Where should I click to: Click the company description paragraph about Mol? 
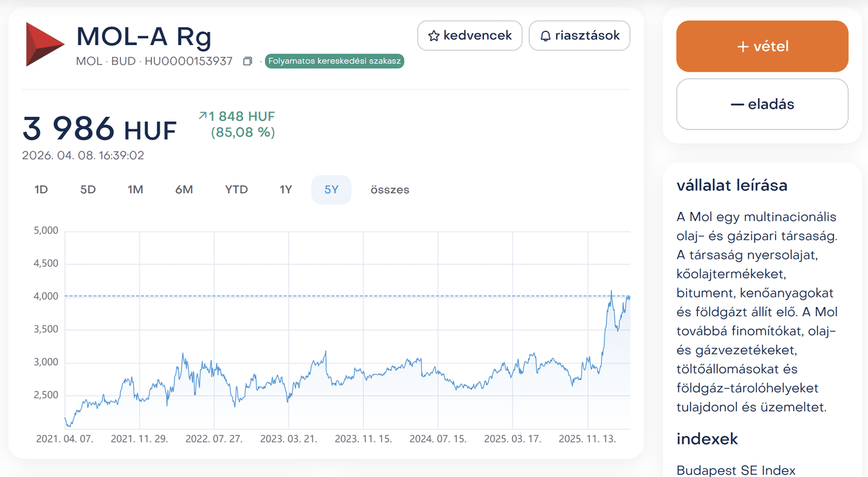pyautogui.click(x=757, y=312)
